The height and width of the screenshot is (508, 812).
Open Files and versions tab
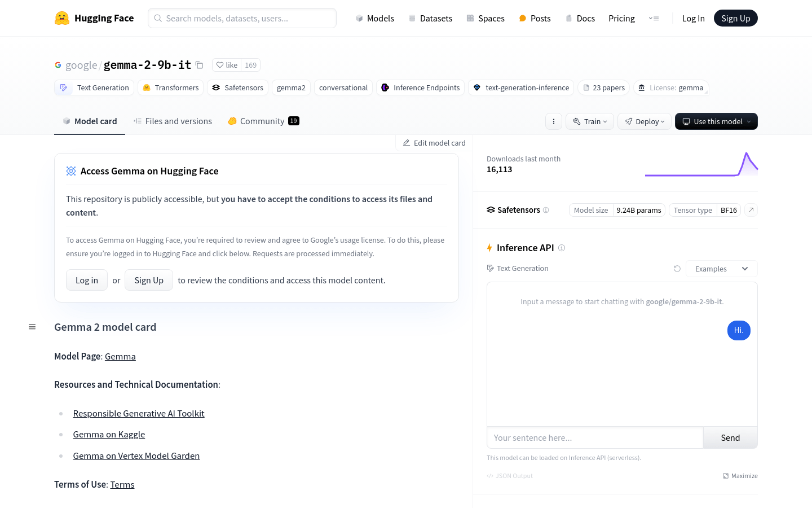pos(173,121)
